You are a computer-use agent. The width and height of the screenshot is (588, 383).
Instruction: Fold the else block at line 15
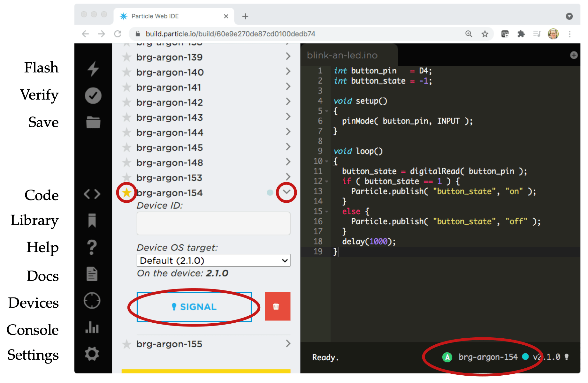327,211
